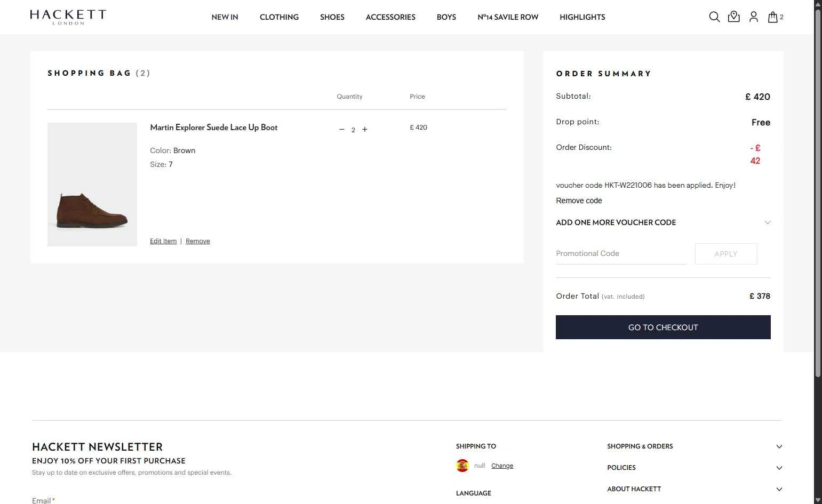The width and height of the screenshot is (822, 504).
Task: Open the store locator pin icon
Action: pyautogui.click(x=734, y=17)
